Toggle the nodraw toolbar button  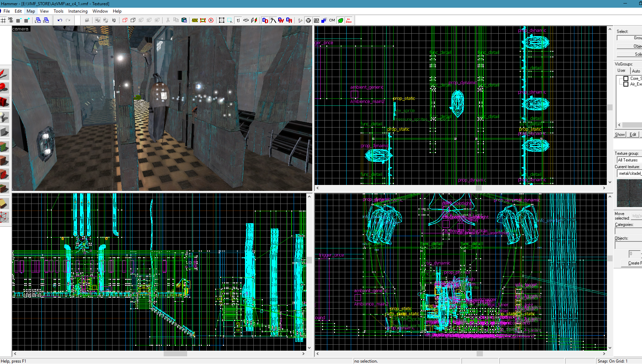pos(349,20)
